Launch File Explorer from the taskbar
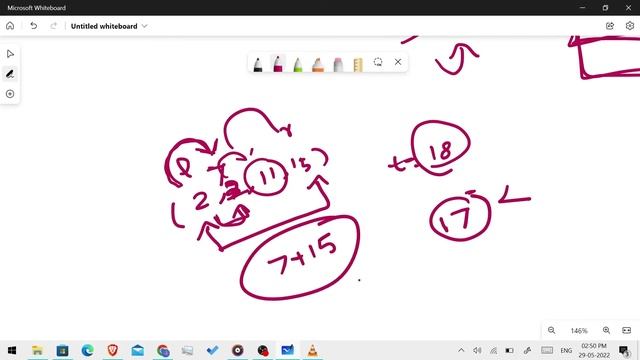Viewport: 640px width, 360px height. coord(37,350)
